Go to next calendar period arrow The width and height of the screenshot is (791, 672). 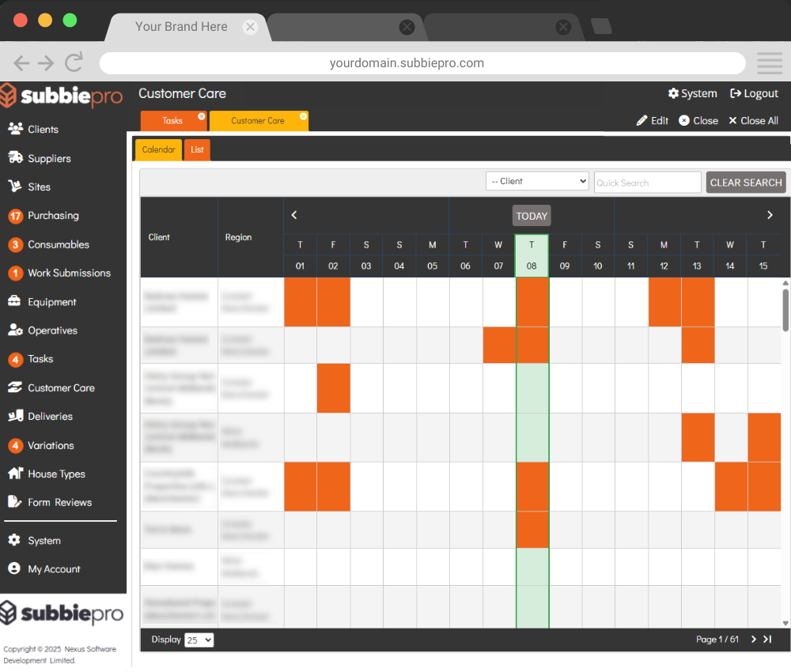(770, 215)
